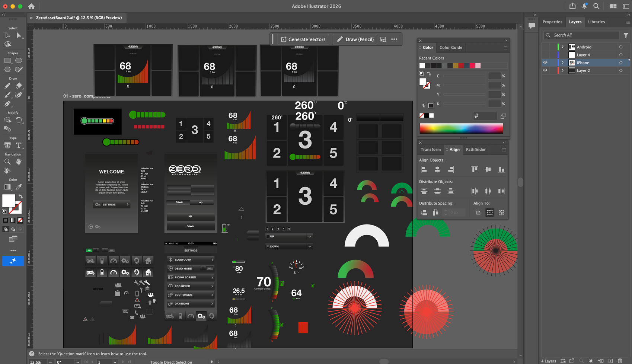Click the Generate Vectors button
This screenshot has height=364, width=632.
(303, 39)
